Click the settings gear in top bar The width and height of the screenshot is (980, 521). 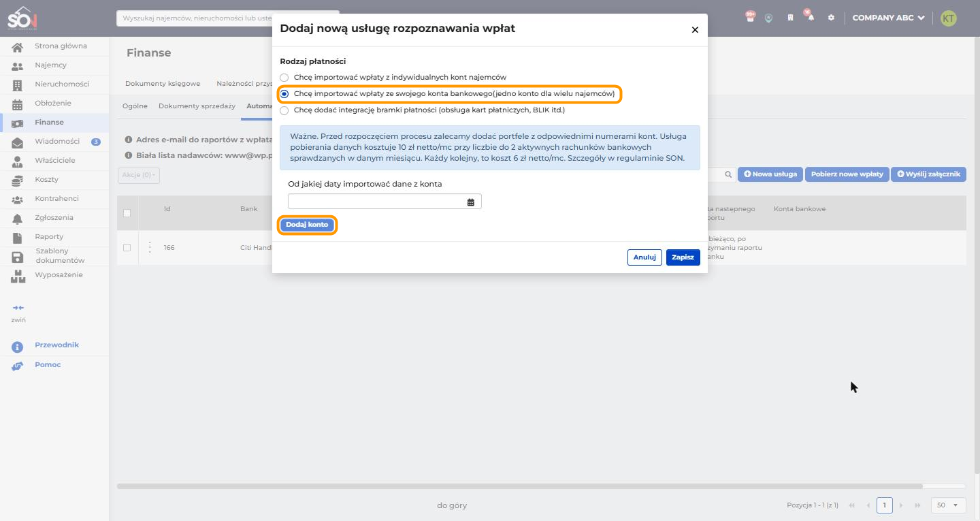(831, 18)
